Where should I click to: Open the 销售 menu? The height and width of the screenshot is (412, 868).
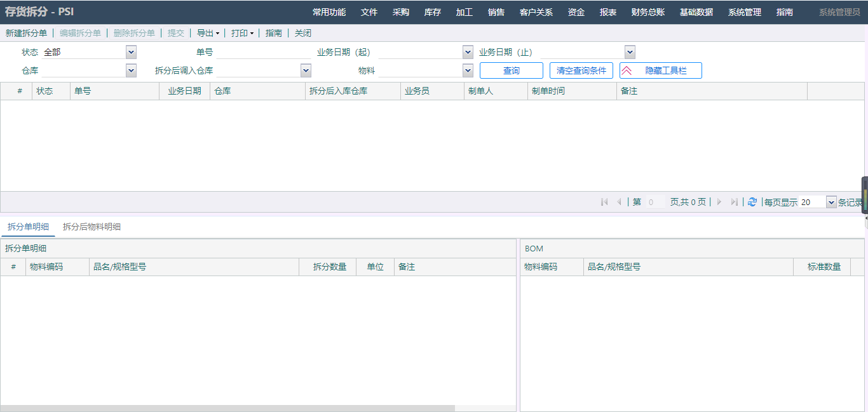pyautogui.click(x=496, y=12)
